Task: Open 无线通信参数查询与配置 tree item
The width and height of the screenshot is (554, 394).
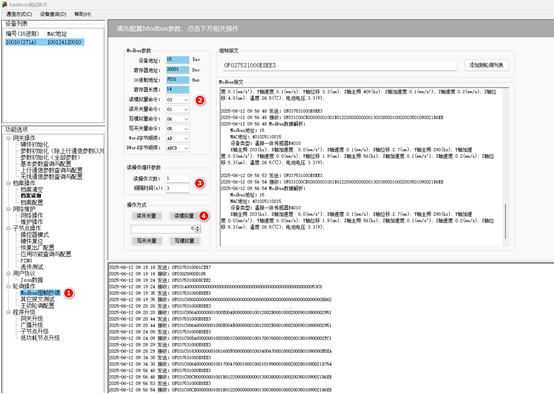Action: click(x=51, y=177)
